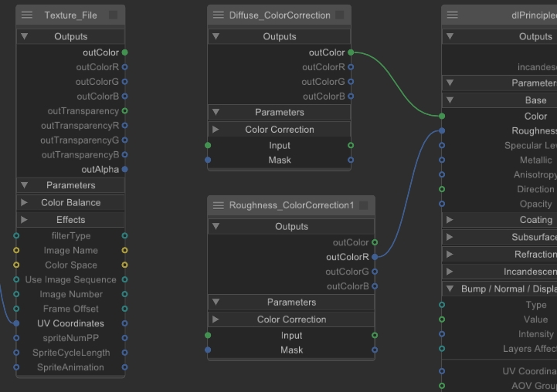Click the Roughness_ColorCorrection1 node title
Screen dimensions: 557x392
[x=291, y=205]
